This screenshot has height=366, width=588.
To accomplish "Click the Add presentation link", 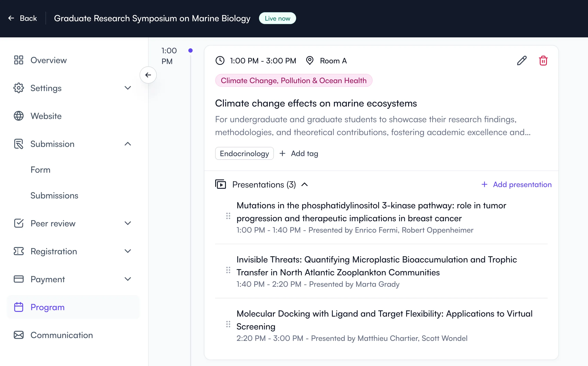I will (x=517, y=185).
